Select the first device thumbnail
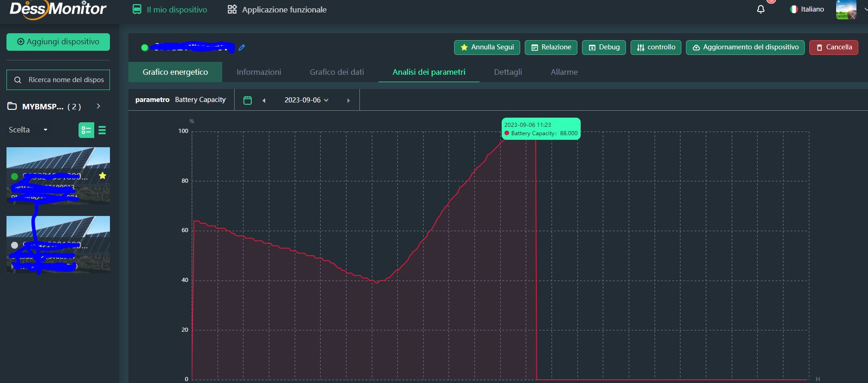868x383 pixels. tap(58, 175)
